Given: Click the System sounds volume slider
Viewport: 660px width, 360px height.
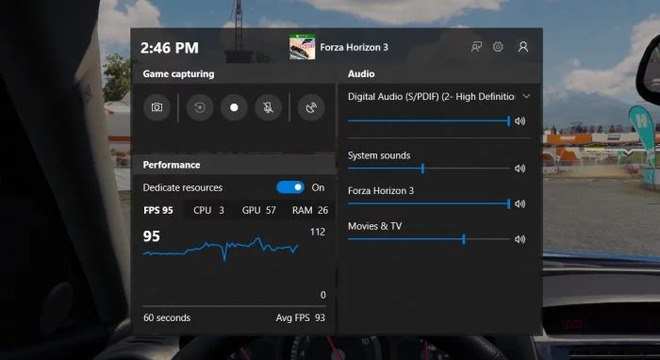Looking at the screenshot, I should coord(429,168).
